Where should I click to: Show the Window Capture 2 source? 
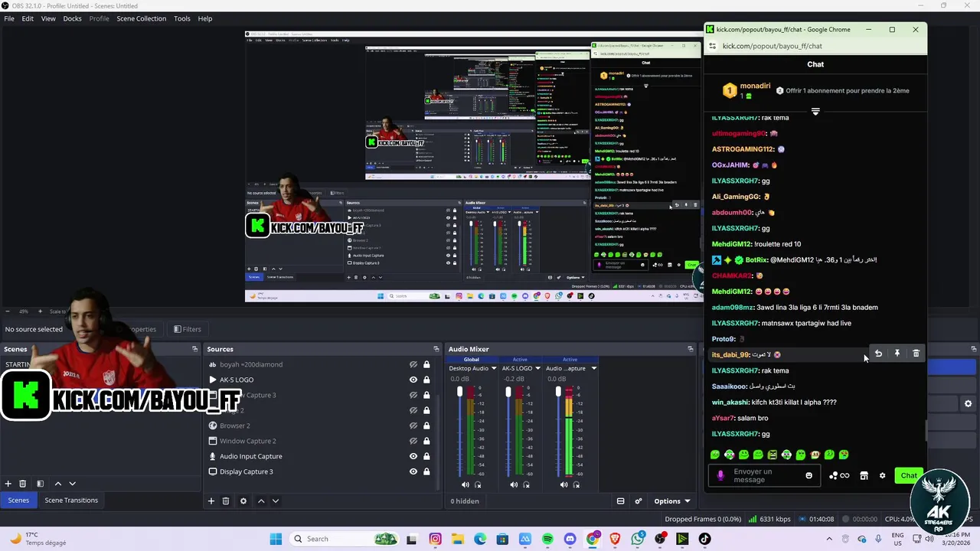click(x=413, y=441)
